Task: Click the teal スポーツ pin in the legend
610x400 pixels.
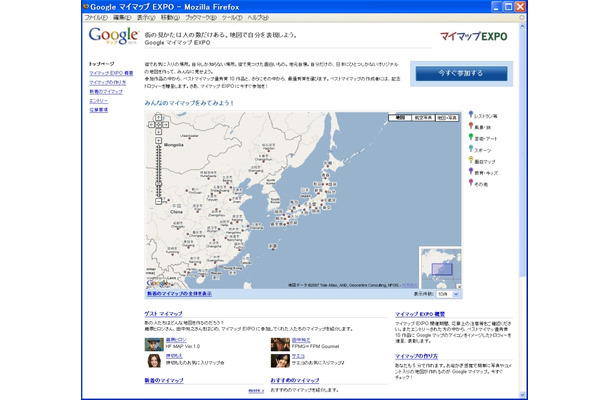Action: [x=471, y=149]
